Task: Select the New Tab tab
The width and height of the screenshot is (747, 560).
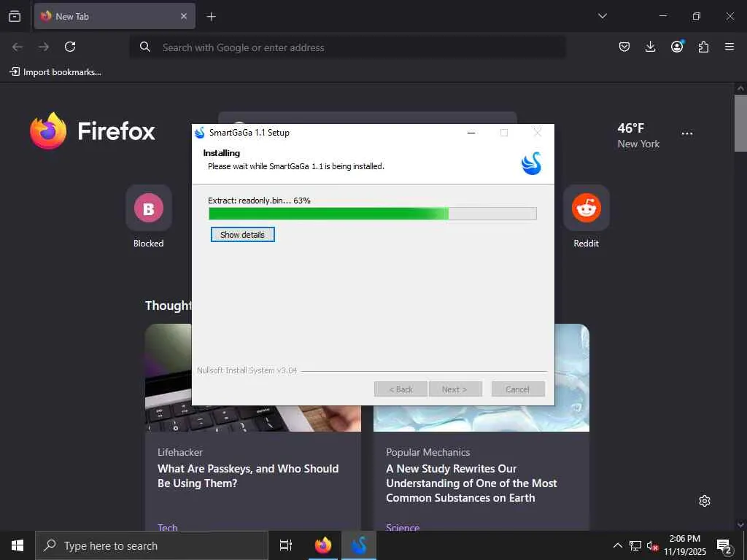Action: [x=115, y=16]
